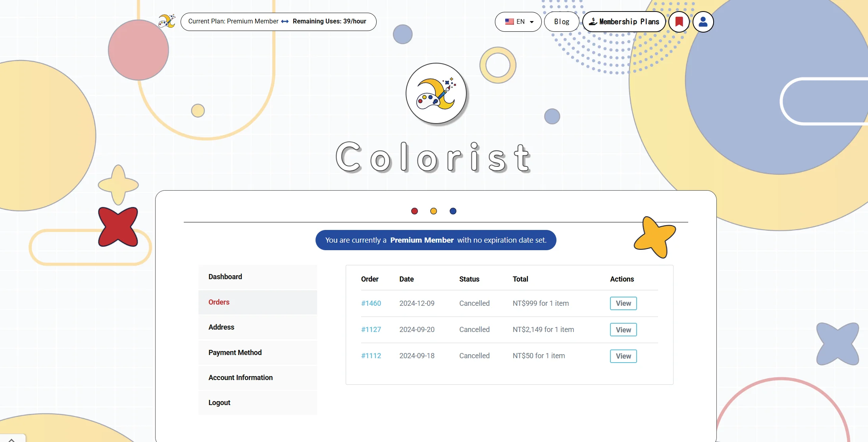The image size is (868, 442).
Task: Open the Address menu item
Action: coord(258,327)
